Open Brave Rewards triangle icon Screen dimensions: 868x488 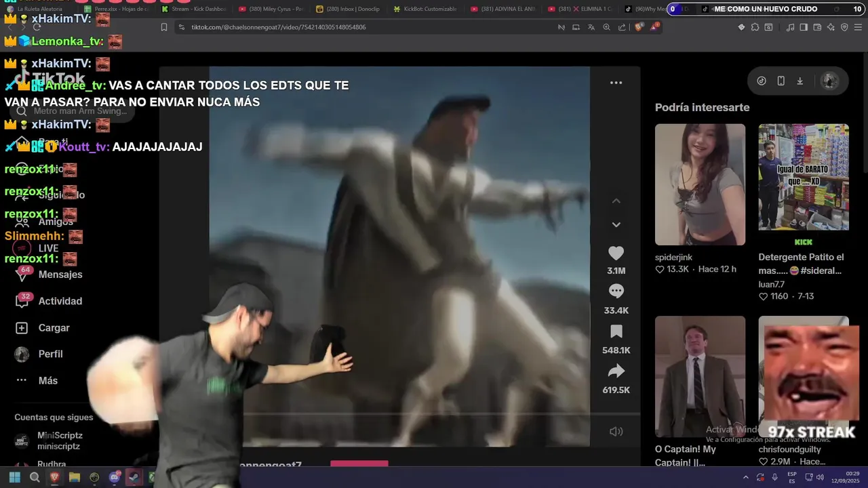[654, 27]
